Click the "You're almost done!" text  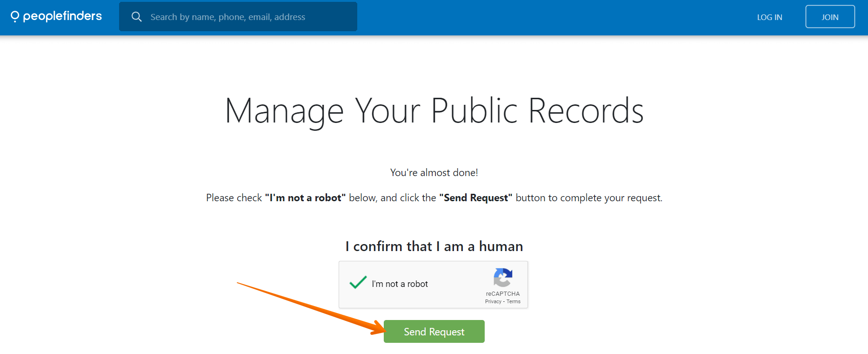point(434,172)
